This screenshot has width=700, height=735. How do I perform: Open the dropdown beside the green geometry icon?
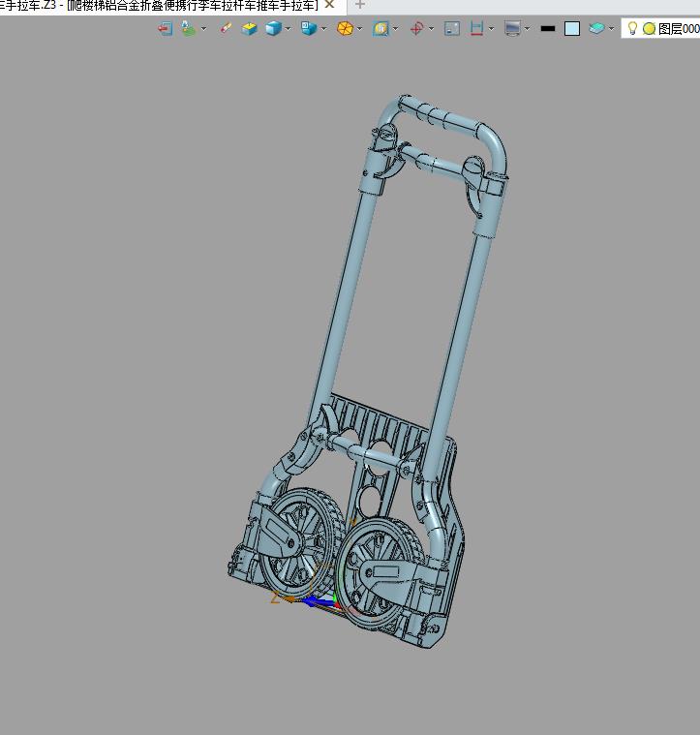[204, 29]
